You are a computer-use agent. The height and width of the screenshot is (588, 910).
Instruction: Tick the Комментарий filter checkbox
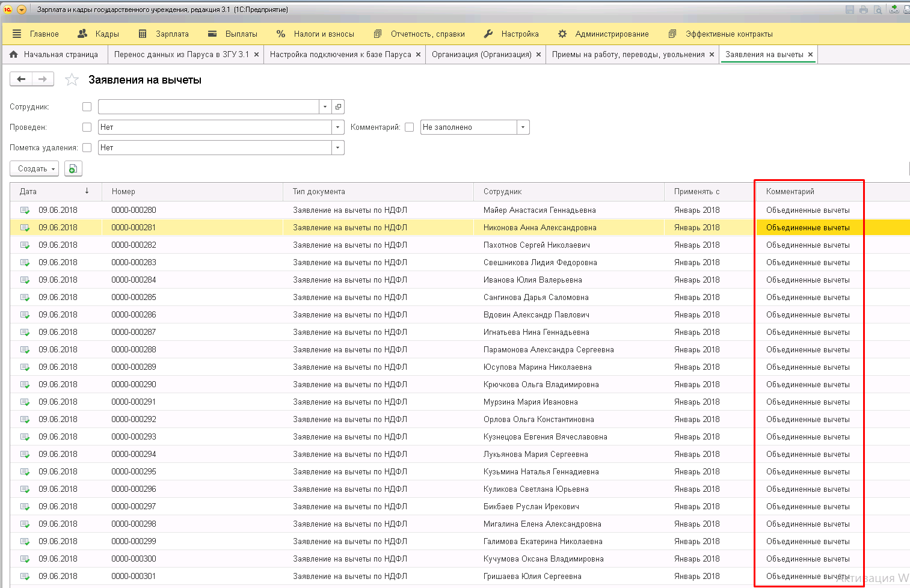click(x=410, y=127)
